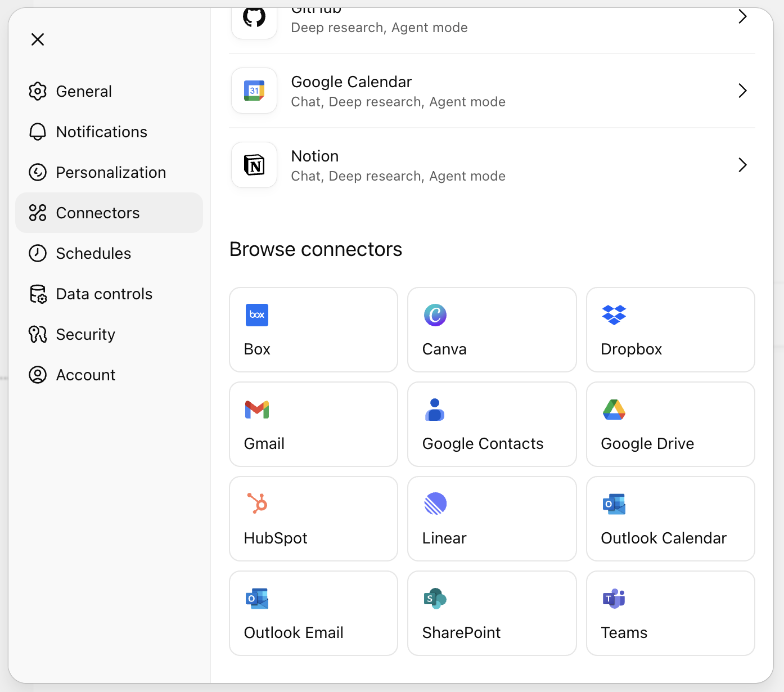Click the Schedules clock icon

[38, 253]
